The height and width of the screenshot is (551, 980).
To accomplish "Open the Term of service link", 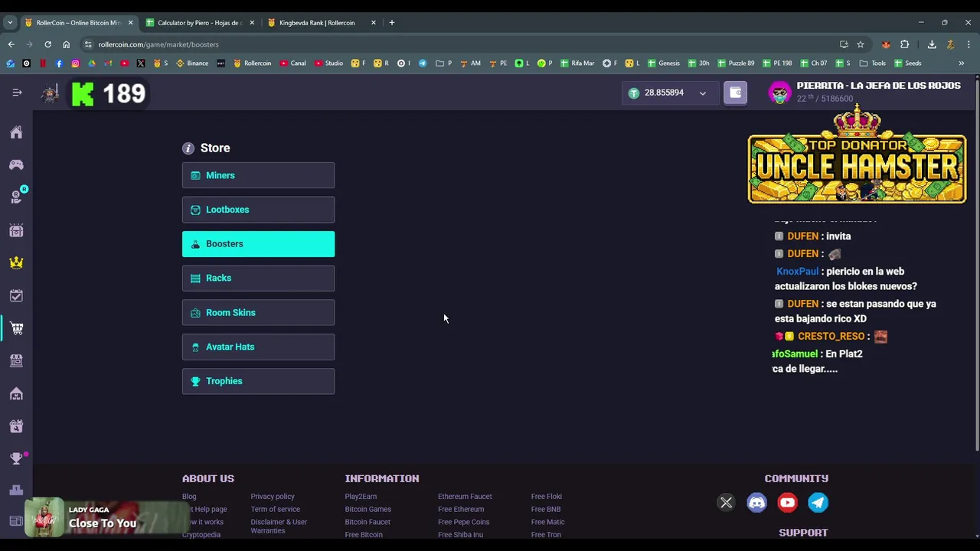I will point(275,510).
